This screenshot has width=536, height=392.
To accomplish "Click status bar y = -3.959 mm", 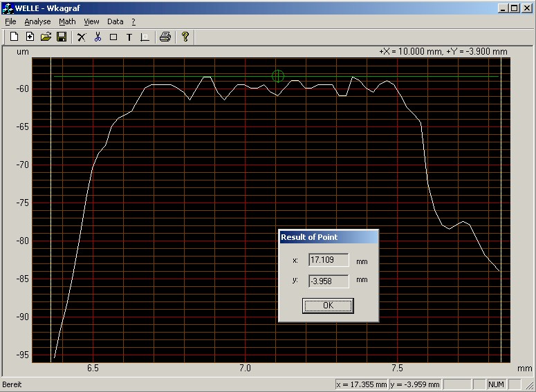I will click(x=415, y=384).
